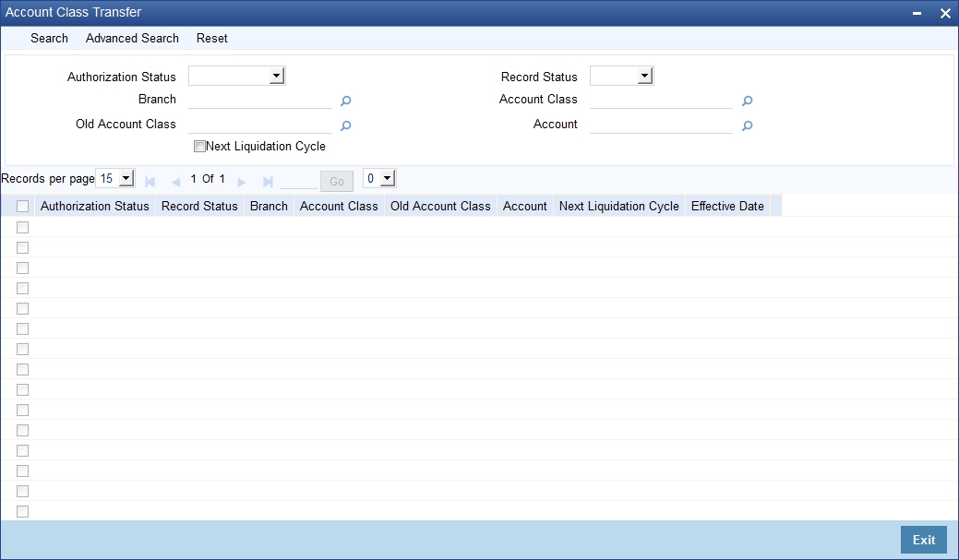Enable the Next Liquidation Cycle checkbox

click(x=199, y=146)
